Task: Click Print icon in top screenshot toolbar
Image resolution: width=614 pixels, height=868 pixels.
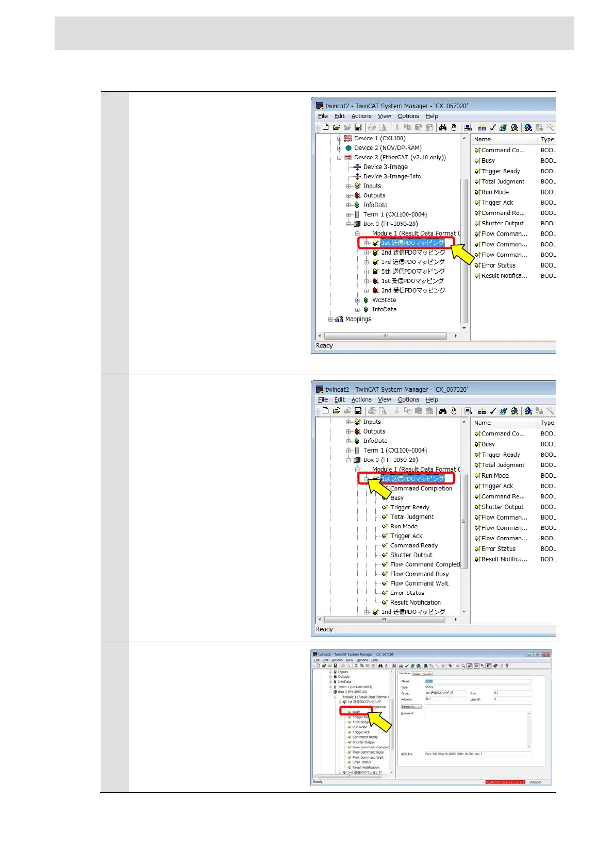Action: [x=372, y=127]
